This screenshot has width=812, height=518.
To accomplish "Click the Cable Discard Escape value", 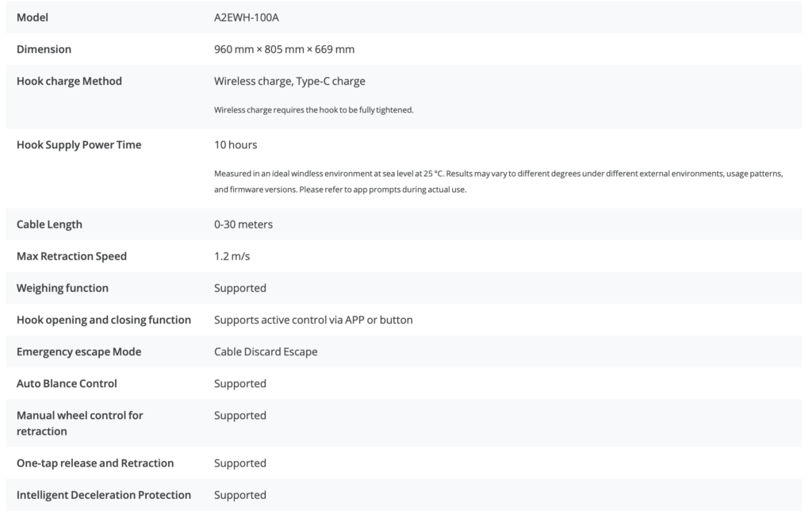I will [x=266, y=351].
